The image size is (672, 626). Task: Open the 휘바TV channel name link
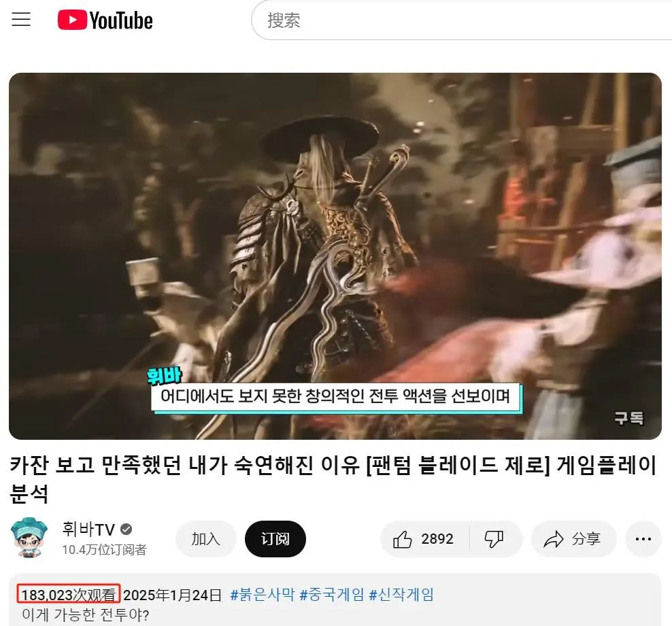click(x=88, y=529)
